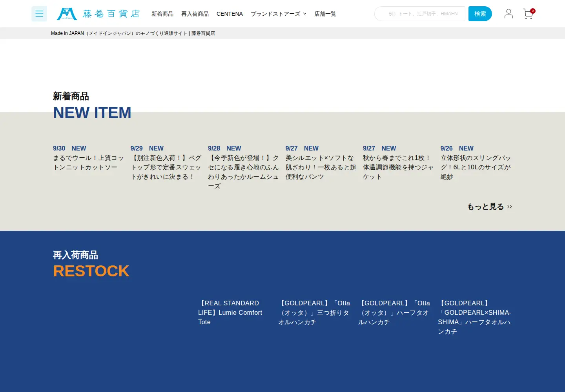Open the 9/28 ルームシューズ item
This screenshot has width=565, height=392.
pyautogui.click(x=243, y=172)
